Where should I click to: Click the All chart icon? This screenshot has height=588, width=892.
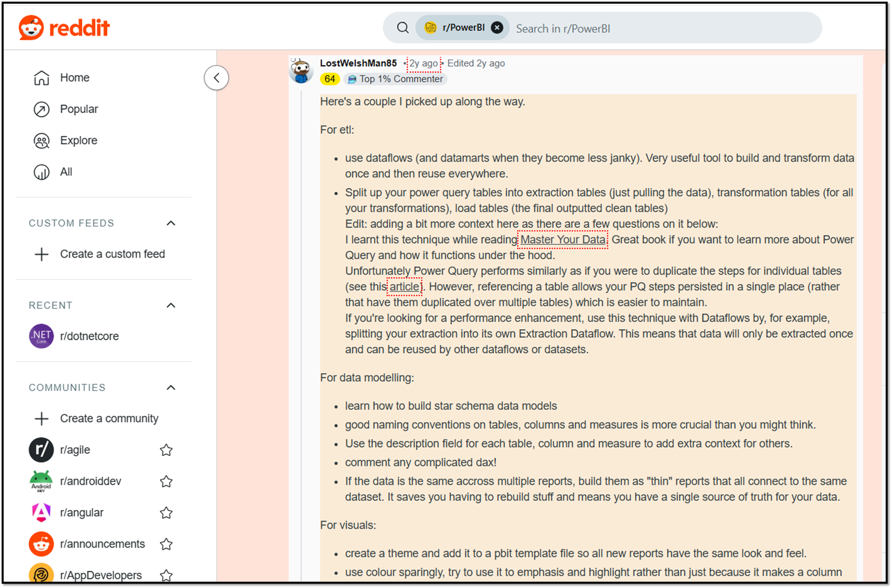[41, 172]
